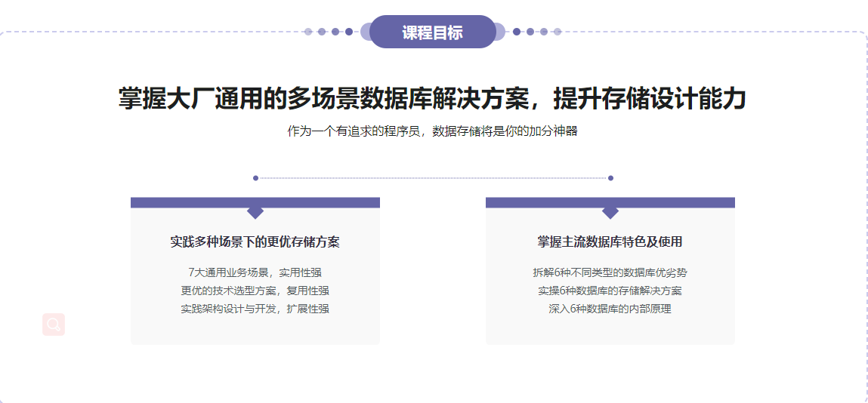Click the left endpoint dot of dotted divider

255,178
